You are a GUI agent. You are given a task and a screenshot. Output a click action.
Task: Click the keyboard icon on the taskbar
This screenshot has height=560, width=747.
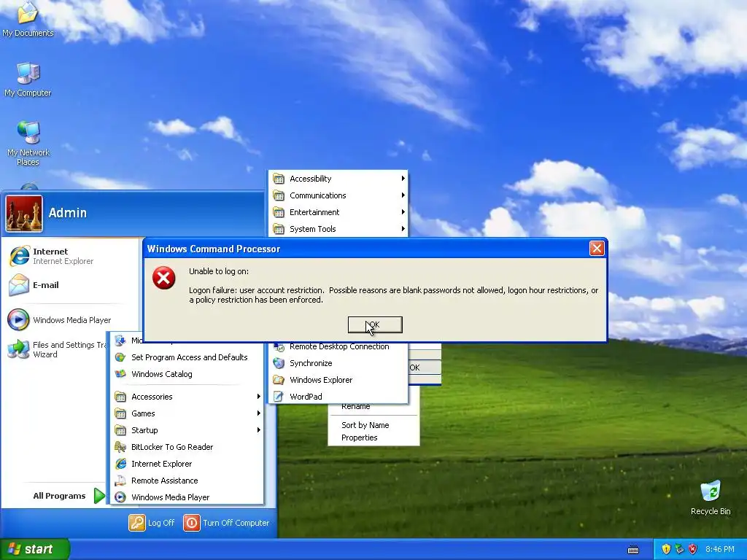click(633, 550)
